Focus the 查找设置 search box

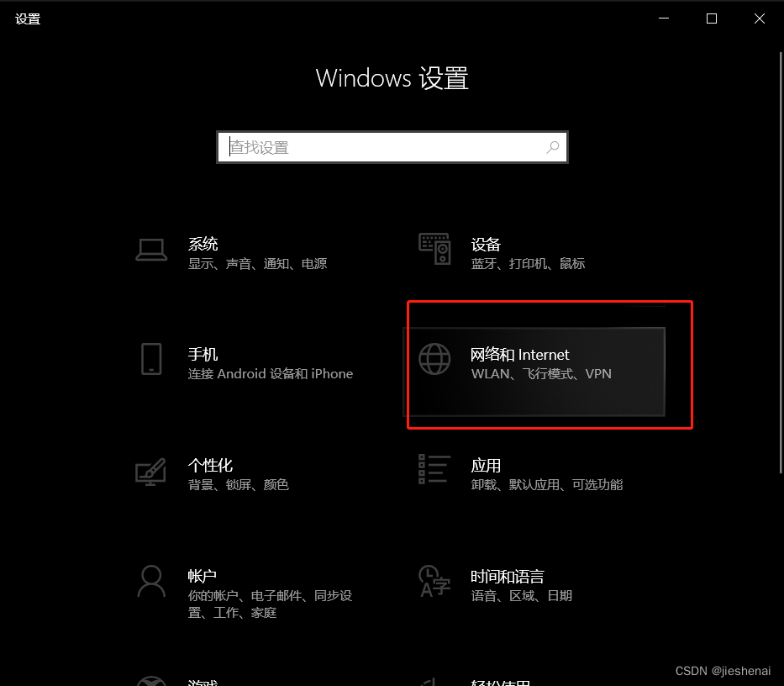[392, 147]
